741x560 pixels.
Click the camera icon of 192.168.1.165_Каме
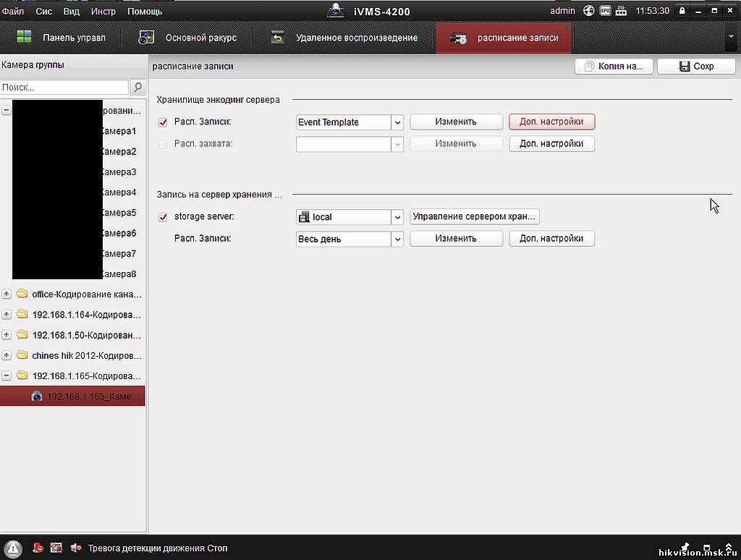[x=37, y=396]
